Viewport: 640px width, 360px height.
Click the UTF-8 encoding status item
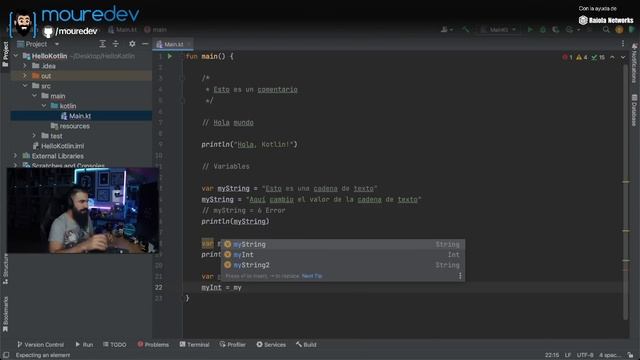(x=585, y=355)
